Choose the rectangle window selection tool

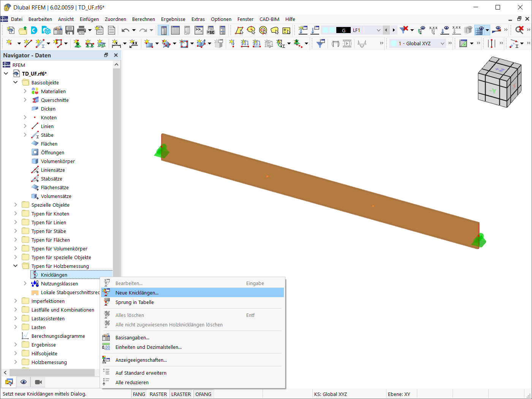(x=239, y=30)
